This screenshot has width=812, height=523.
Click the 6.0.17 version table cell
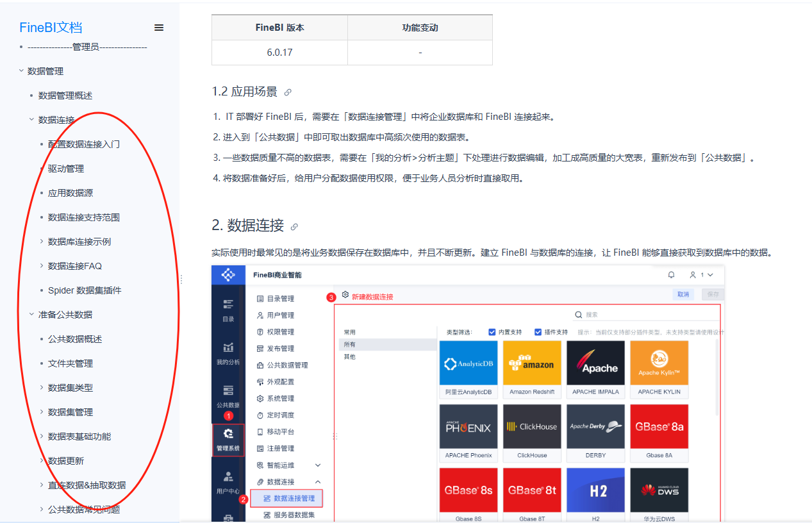[x=279, y=53]
